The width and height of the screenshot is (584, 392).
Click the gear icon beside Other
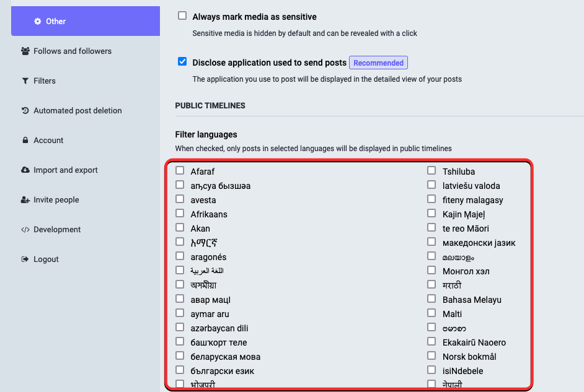click(x=37, y=21)
